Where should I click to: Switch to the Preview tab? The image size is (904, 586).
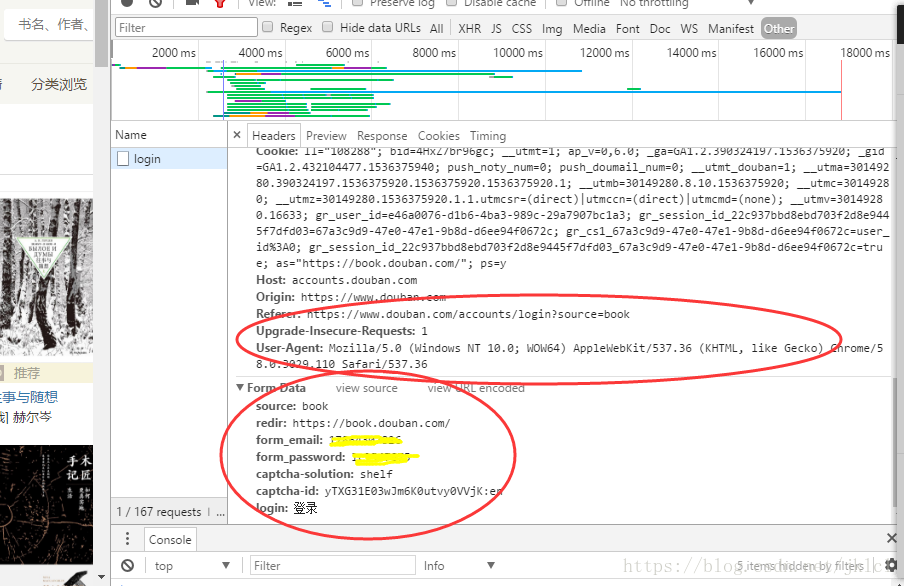pyautogui.click(x=326, y=136)
